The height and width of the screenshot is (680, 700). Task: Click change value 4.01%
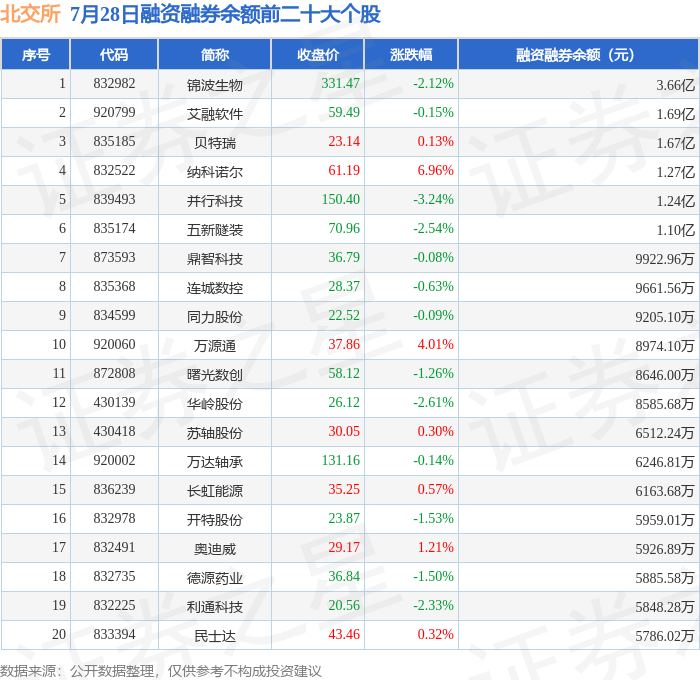[435, 345]
